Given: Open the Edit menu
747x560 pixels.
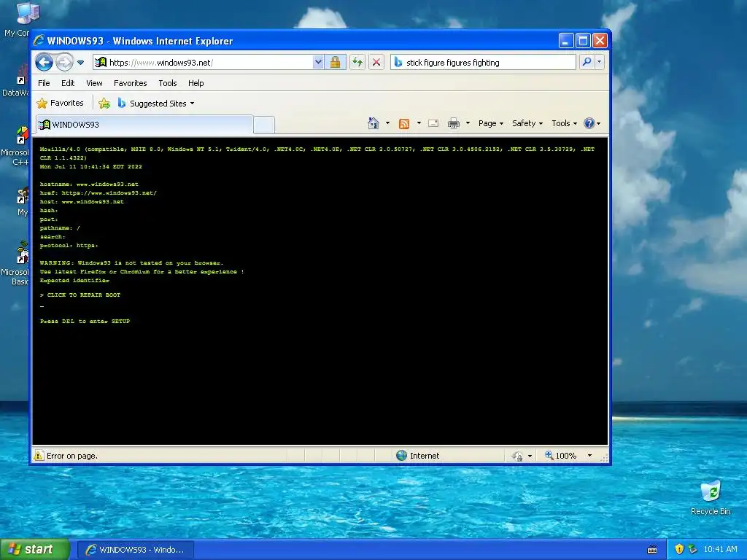Looking at the screenshot, I should pyautogui.click(x=68, y=83).
